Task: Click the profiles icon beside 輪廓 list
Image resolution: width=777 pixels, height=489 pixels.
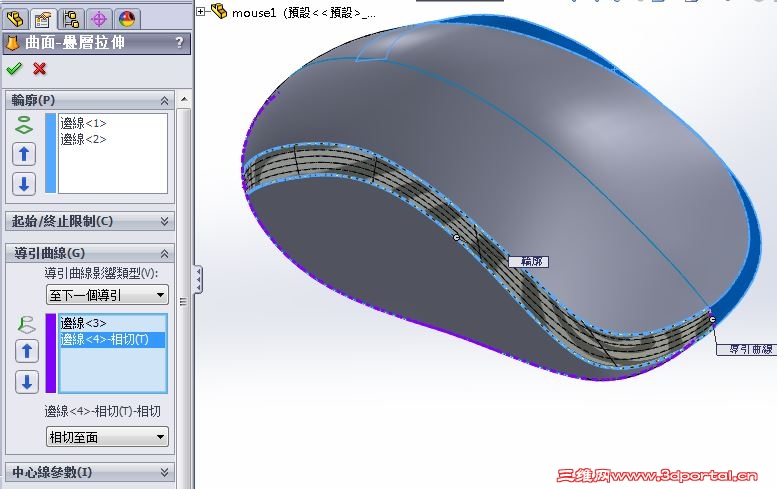Action: 24,125
